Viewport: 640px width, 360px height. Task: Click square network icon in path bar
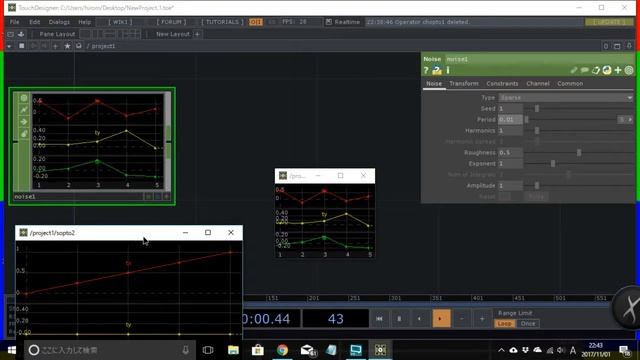click(x=22, y=46)
